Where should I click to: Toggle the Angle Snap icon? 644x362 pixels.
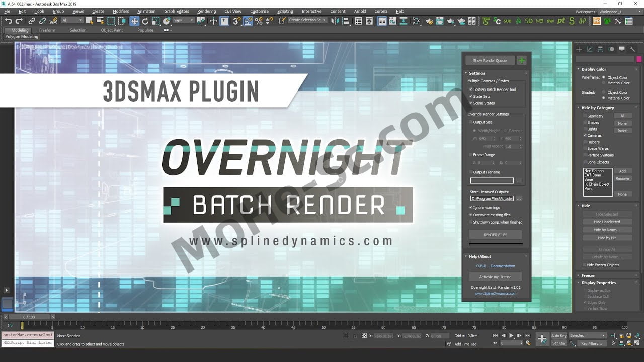click(x=248, y=21)
